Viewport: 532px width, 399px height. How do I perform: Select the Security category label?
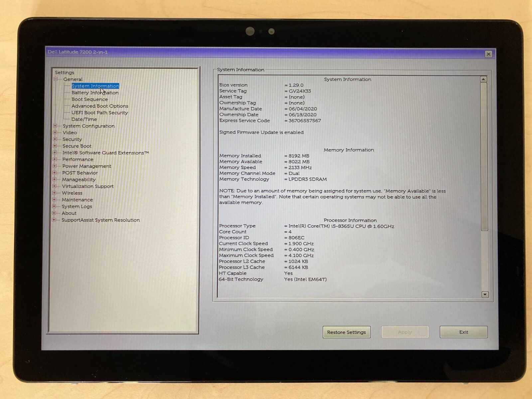(72, 139)
